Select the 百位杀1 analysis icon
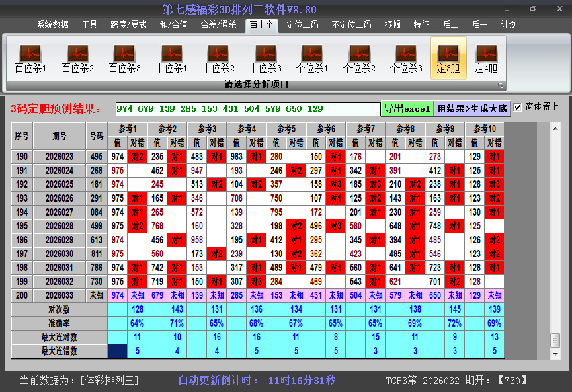 click(x=30, y=58)
